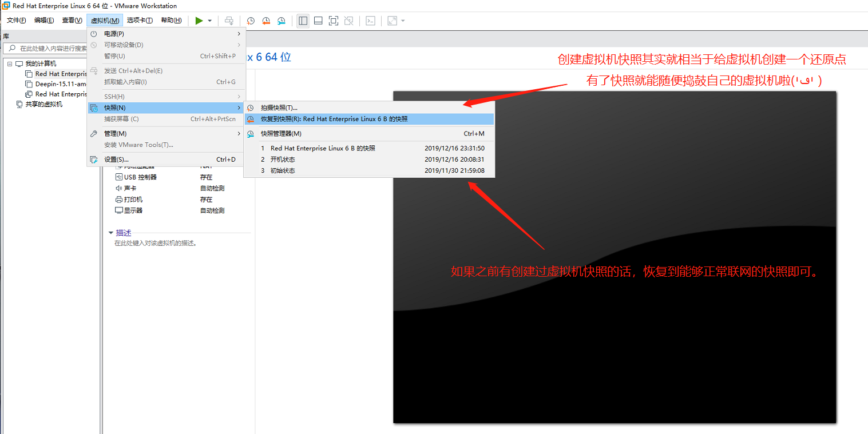This screenshot has width=868, height=434.
Task: Select snapshot 2 开机状态
Action: (369, 160)
